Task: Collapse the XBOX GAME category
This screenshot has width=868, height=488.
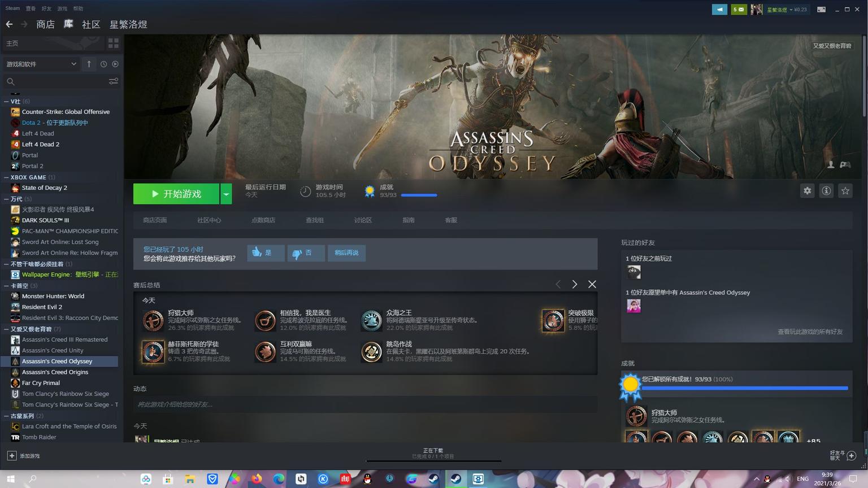Action: coord(6,177)
